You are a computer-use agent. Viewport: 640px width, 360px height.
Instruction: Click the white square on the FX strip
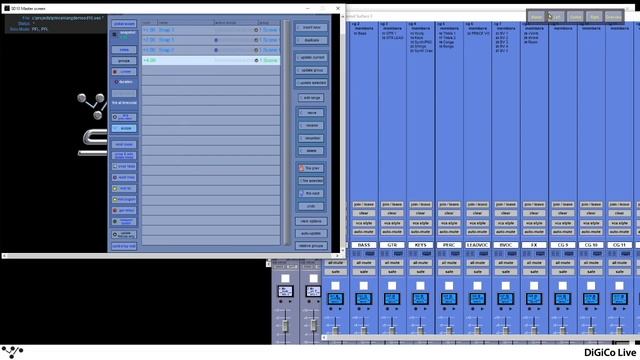point(534,285)
